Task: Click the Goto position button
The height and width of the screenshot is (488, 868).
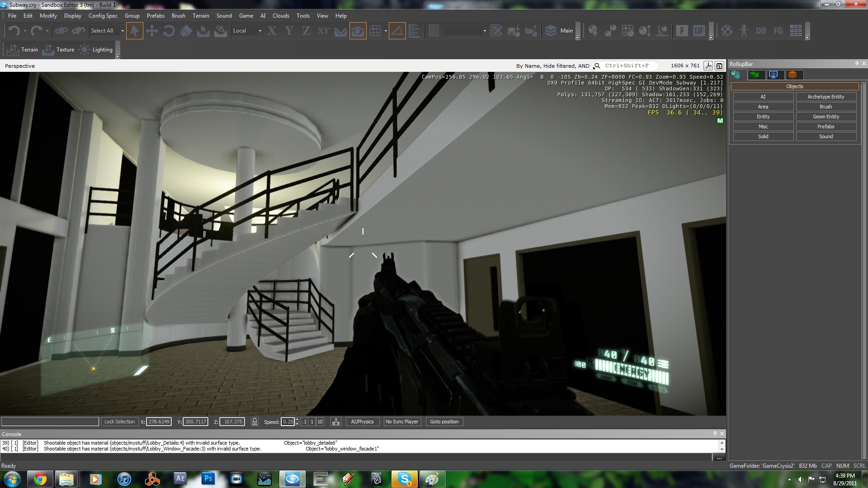Action: click(x=444, y=422)
